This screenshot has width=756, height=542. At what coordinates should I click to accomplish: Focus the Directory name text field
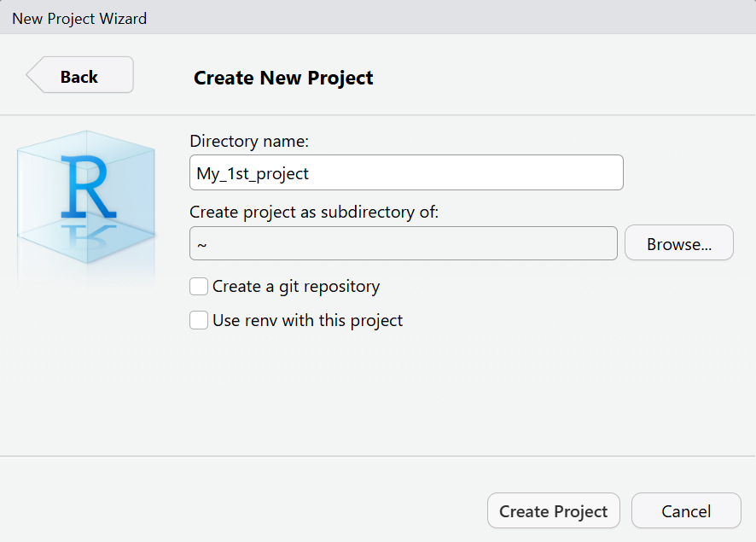[x=406, y=173]
